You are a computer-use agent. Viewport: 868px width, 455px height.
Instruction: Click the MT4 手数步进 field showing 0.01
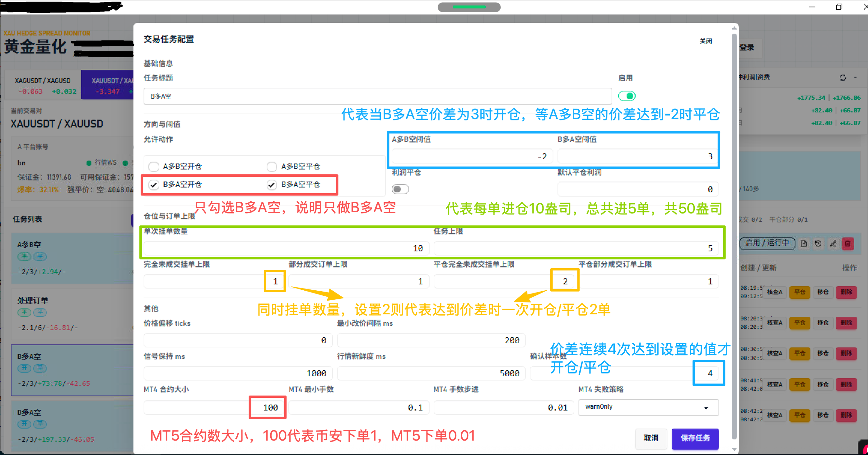pos(504,408)
